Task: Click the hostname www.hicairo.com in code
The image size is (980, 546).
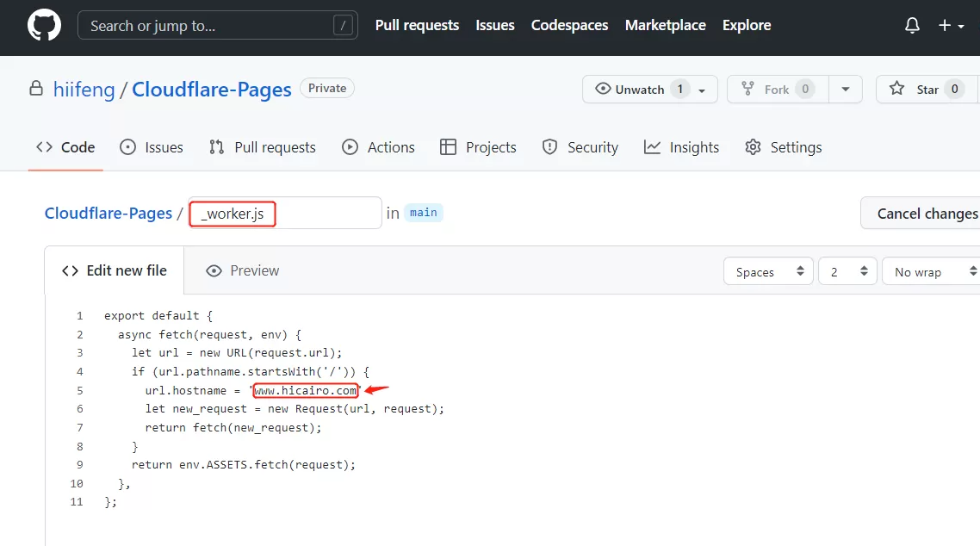Action: coord(306,390)
